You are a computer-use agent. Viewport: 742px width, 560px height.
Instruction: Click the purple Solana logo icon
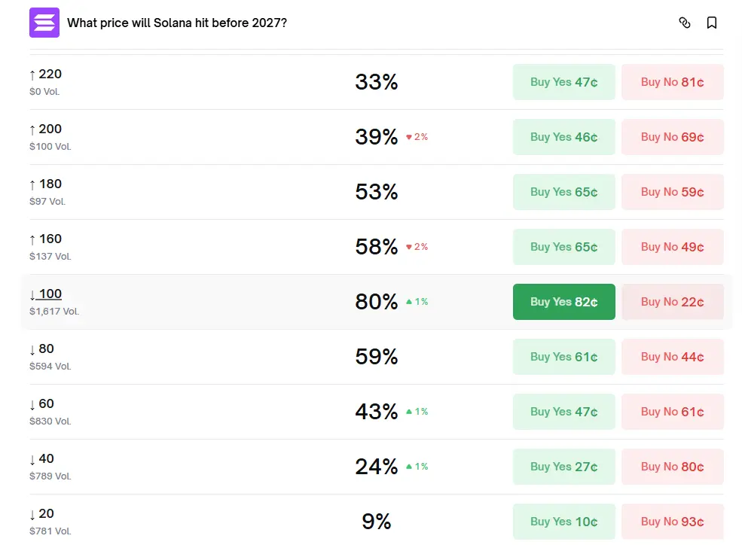tap(44, 23)
